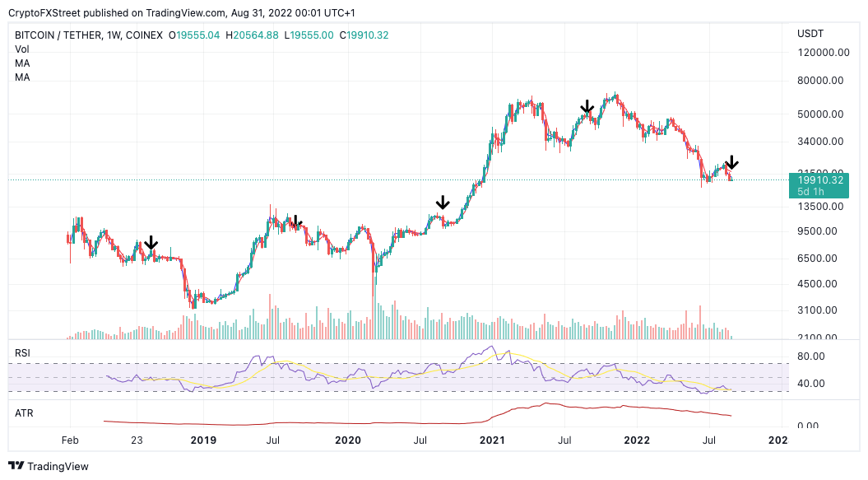Click the 2022 time axis label
The image size is (868, 480).
(637, 440)
